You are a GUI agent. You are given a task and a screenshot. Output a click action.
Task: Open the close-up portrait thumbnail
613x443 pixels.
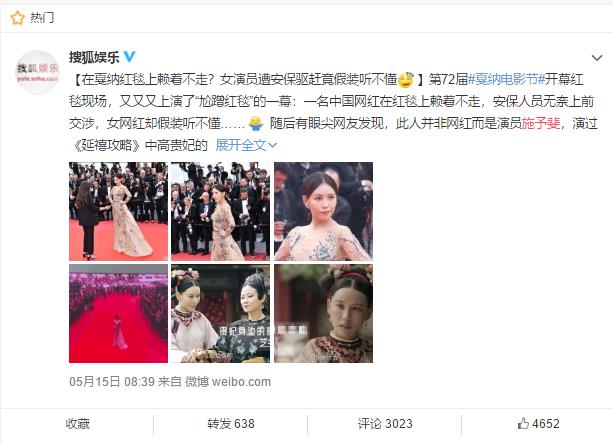tap(323, 212)
